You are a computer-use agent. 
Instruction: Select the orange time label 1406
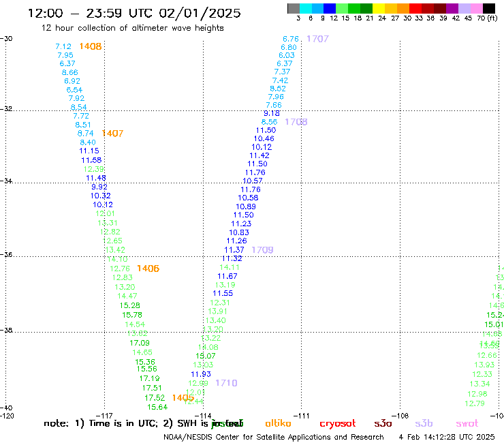pos(148,269)
